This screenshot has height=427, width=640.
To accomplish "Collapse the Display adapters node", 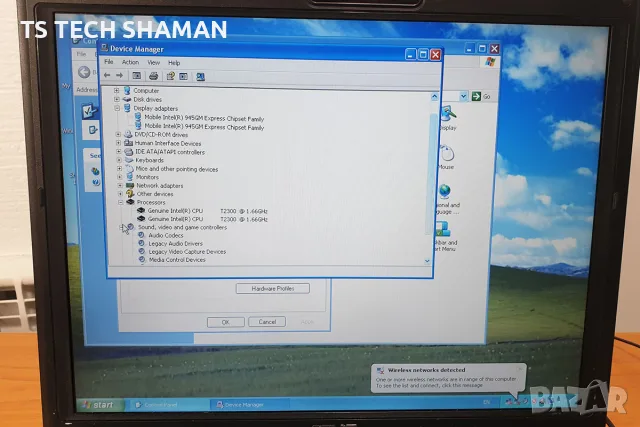I will tap(117, 108).
